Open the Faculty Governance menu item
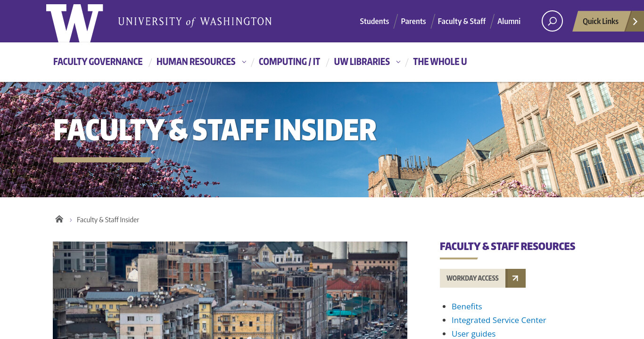644x339 pixels. (98, 62)
